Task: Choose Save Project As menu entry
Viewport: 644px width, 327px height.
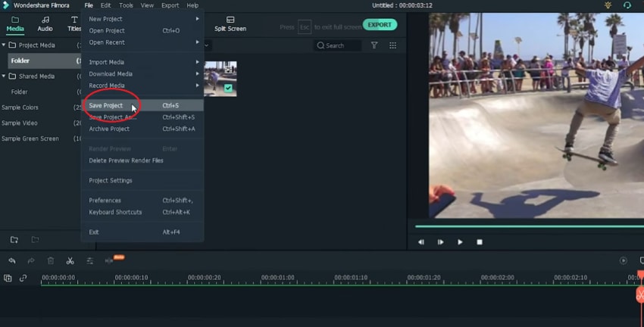Action: point(142,117)
